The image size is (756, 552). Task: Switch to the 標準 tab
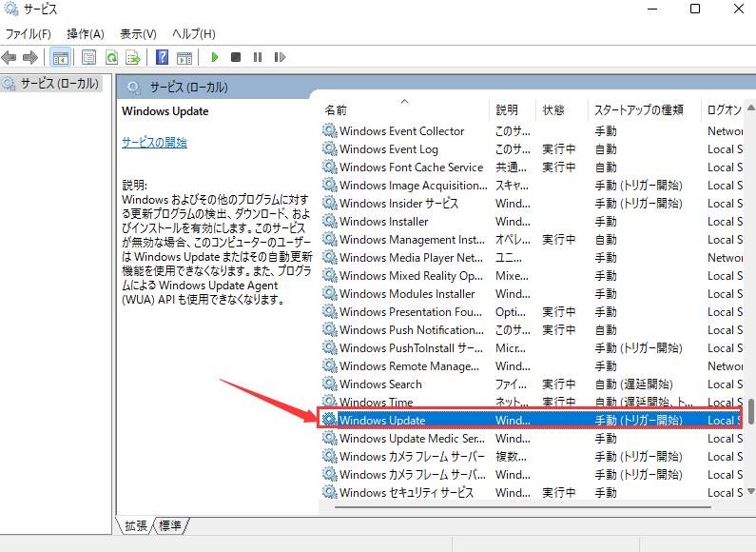click(171, 525)
